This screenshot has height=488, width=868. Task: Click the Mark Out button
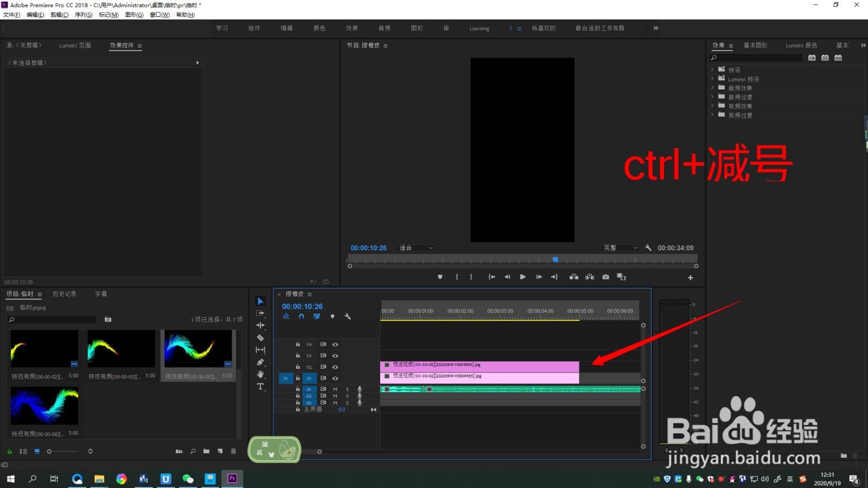click(x=471, y=277)
